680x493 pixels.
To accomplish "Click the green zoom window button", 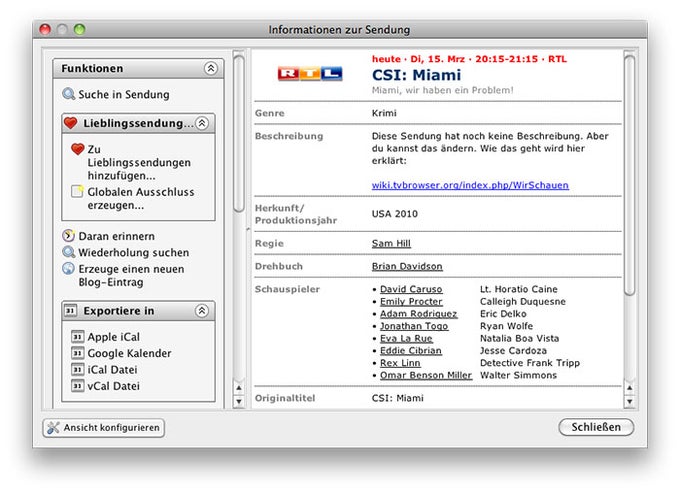I will [79, 29].
